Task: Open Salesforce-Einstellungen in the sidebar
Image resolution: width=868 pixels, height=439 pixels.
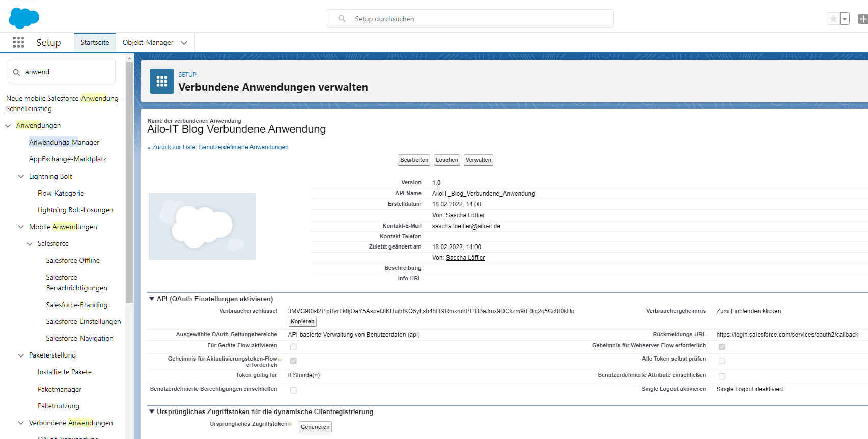Action: (x=83, y=322)
